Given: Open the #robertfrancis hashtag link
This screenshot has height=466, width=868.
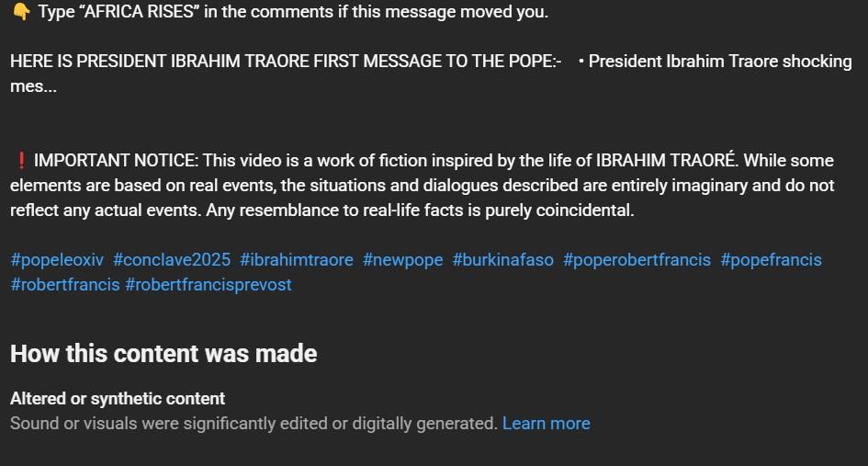Looking at the screenshot, I should [65, 285].
